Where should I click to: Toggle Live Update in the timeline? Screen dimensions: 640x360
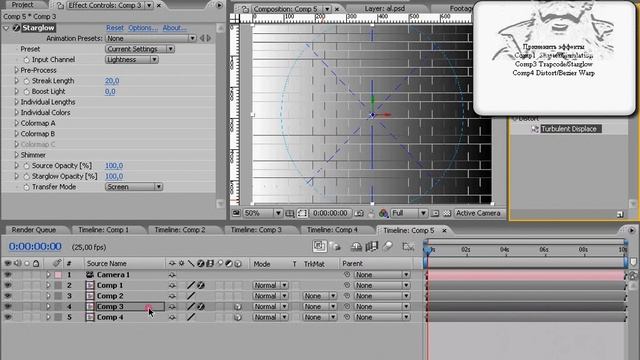320,246
